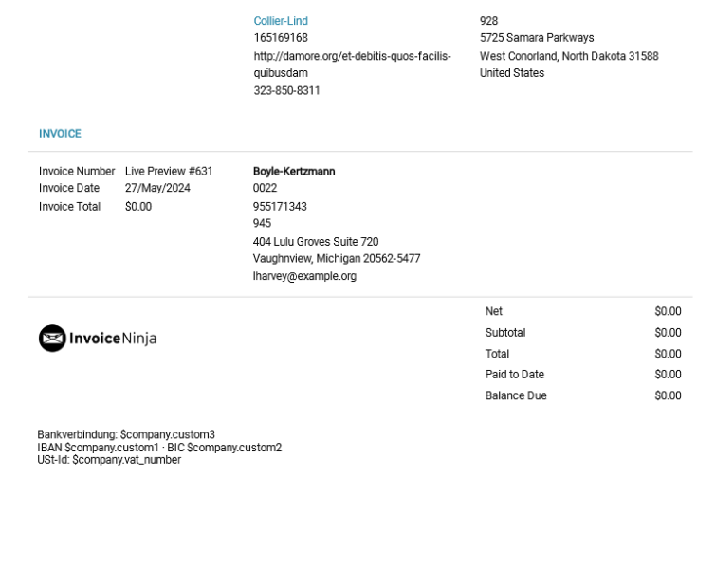Click the Paid to Date label
The image size is (715, 588).
click(514, 375)
